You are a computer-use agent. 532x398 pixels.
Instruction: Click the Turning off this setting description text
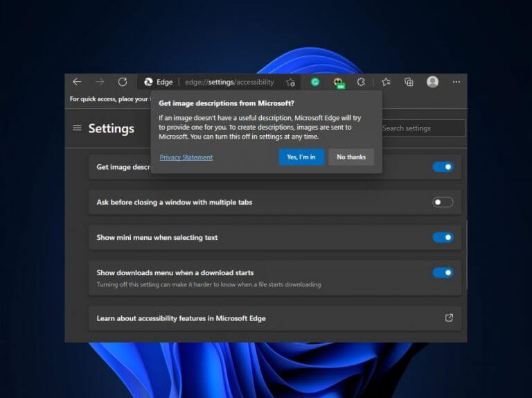pos(209,284)
